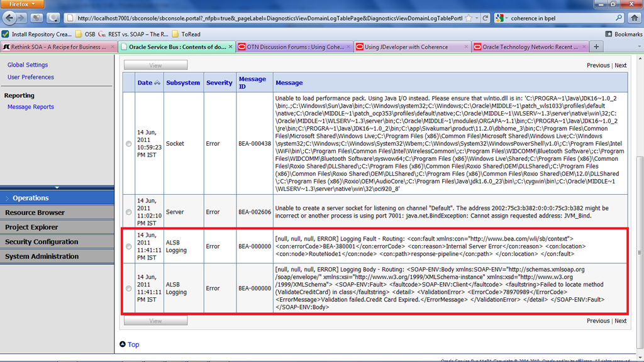Click the Top arrow icon at bottom
Screen dimensions: 644x362
123,344
